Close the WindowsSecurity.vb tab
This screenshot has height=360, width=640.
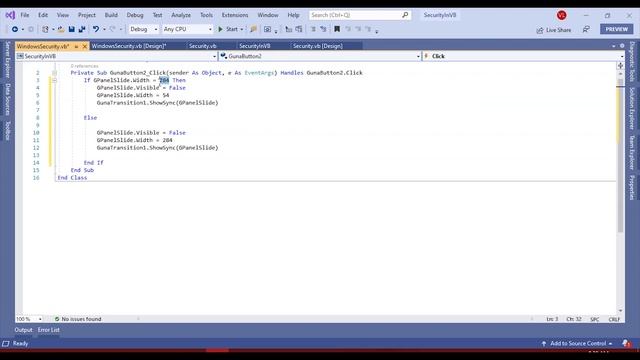(x=85, y=47)
